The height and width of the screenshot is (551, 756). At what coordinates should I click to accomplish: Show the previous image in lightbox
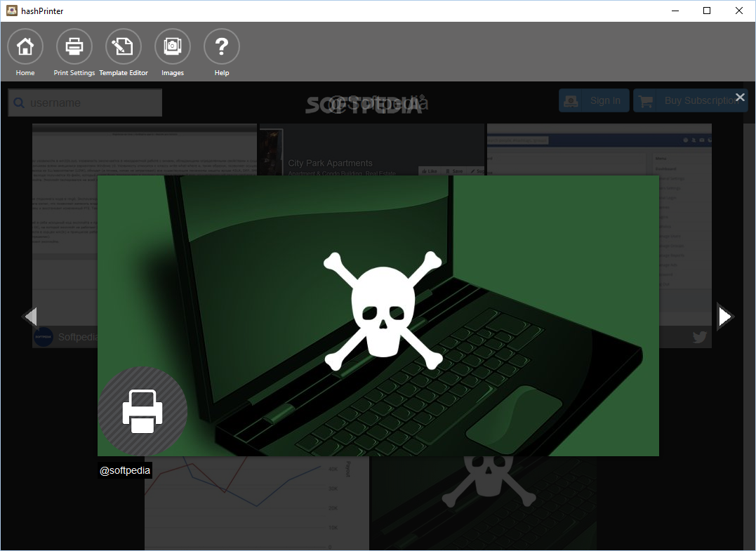tap(30, 317)
